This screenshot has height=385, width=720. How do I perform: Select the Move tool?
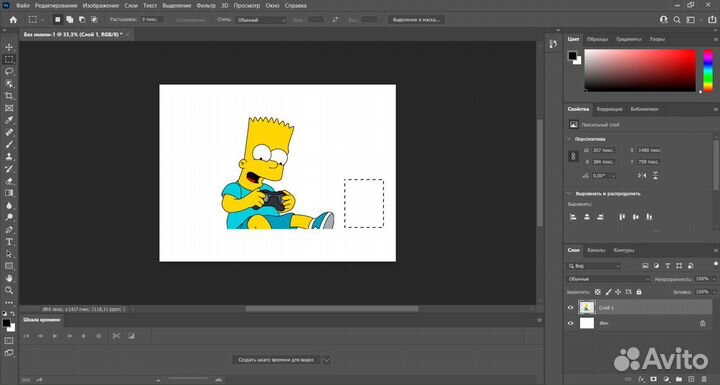click(9, 47)
